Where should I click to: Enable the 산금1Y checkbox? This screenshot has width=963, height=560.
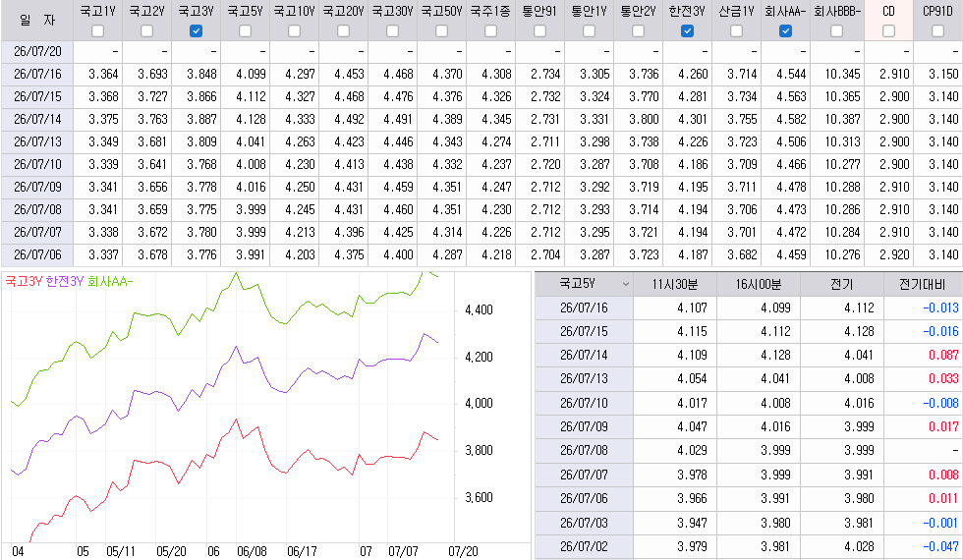pos(736,30)
